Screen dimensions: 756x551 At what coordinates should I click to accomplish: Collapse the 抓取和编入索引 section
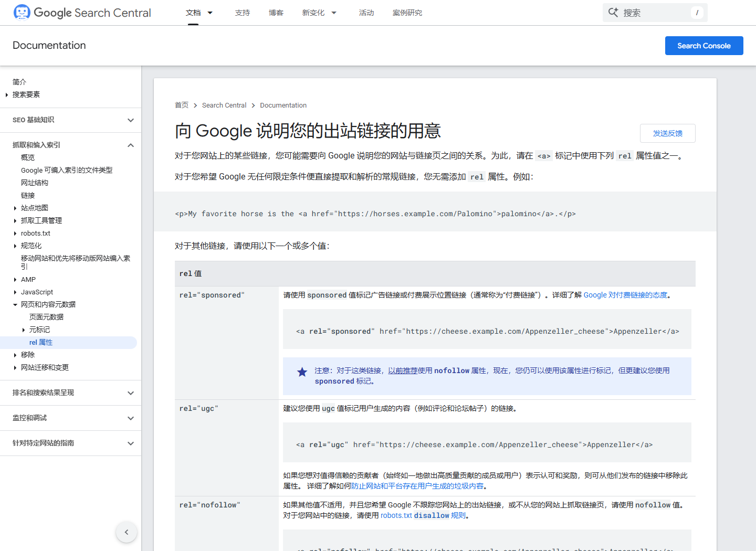point(131,145)
